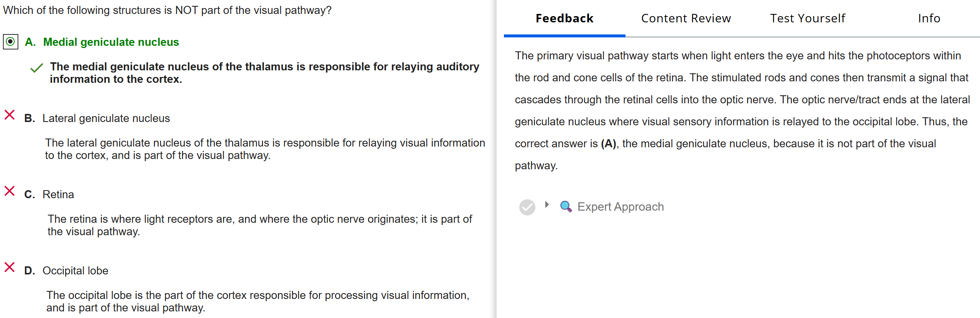Switch to the Feedback tab
This screenshot has width=980, height=318.
tap(564, 18)
